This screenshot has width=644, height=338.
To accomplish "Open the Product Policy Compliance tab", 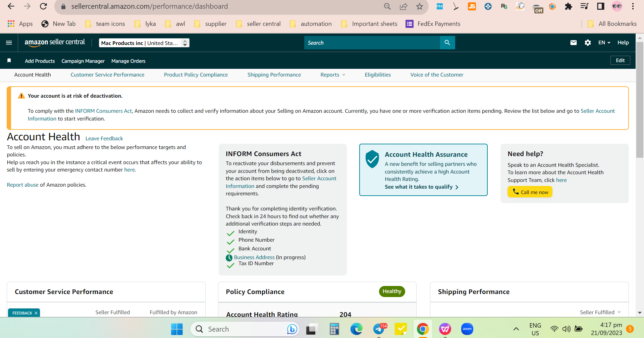I will click(x=196, y=75).
